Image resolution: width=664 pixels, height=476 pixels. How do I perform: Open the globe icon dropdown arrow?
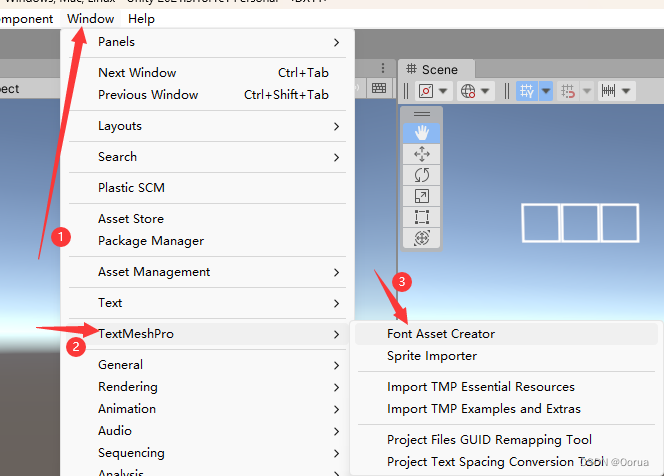(485, 91)
